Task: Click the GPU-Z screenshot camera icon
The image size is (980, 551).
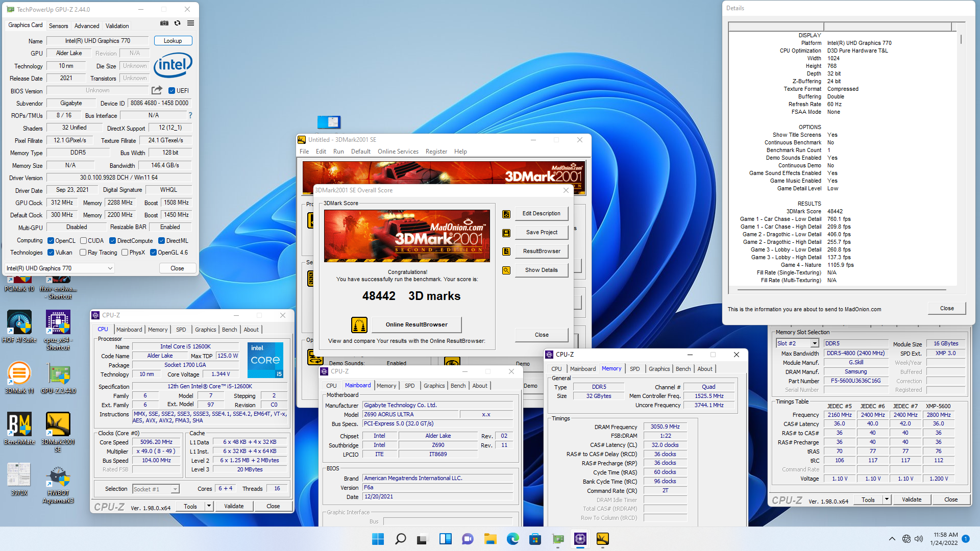Action: (x=164, y=23)
